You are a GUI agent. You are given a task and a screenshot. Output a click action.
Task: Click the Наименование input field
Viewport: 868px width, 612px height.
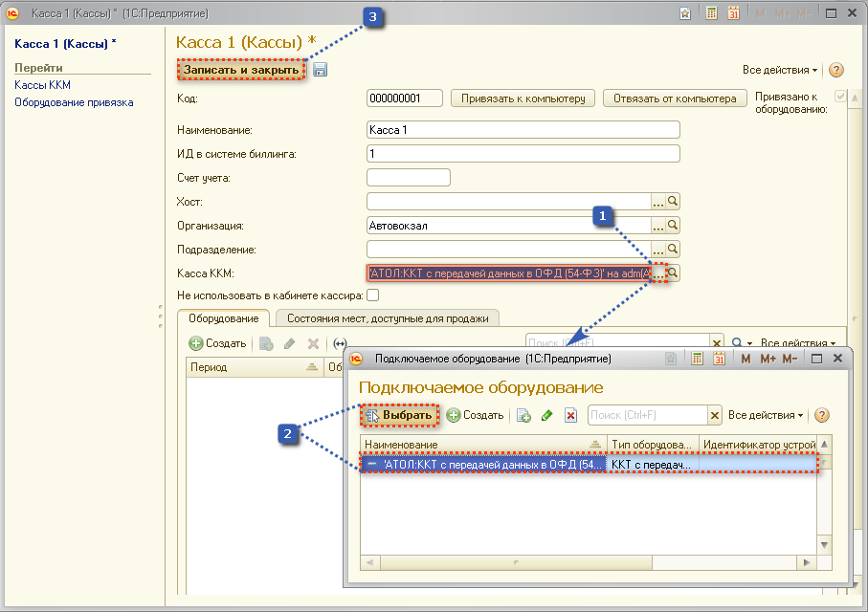coord(523,130)
